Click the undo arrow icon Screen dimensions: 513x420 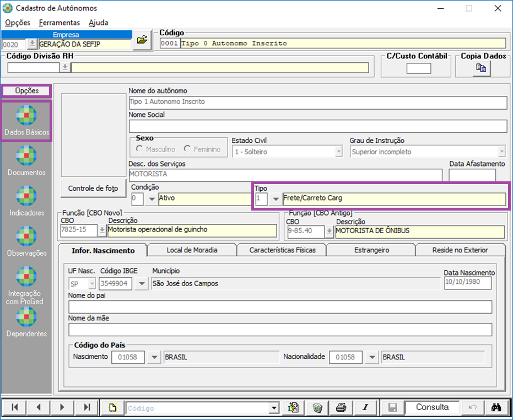click(x=472, y=407)
